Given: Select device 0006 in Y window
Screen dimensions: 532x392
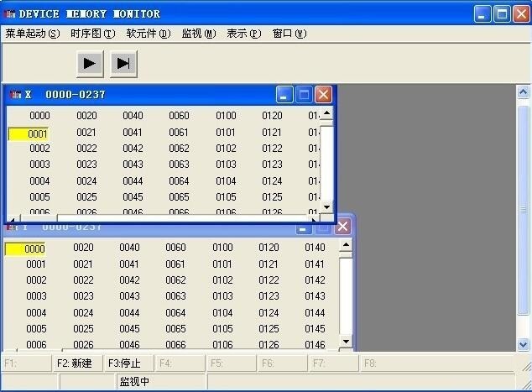Looking at the screenshot, I should point(36,345).
